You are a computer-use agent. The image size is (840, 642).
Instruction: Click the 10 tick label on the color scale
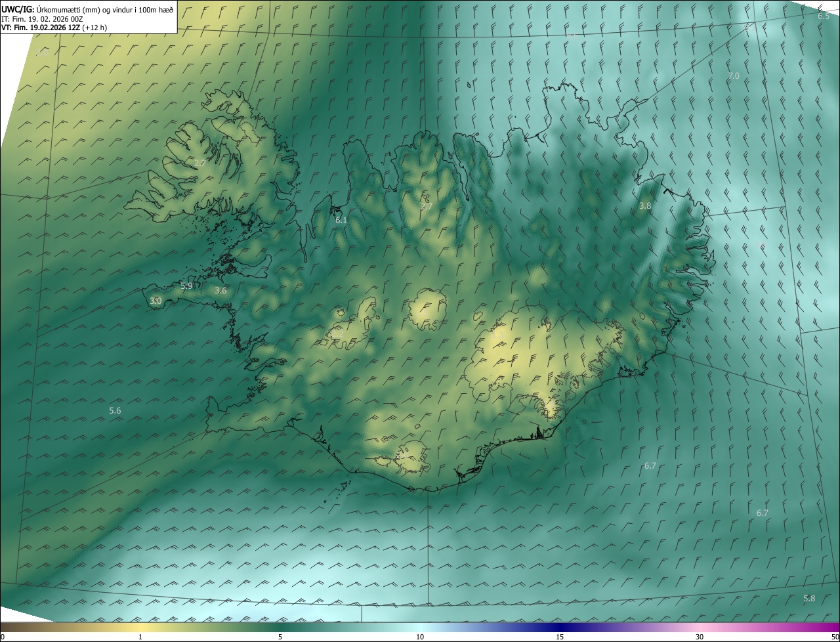click(420, 637)
